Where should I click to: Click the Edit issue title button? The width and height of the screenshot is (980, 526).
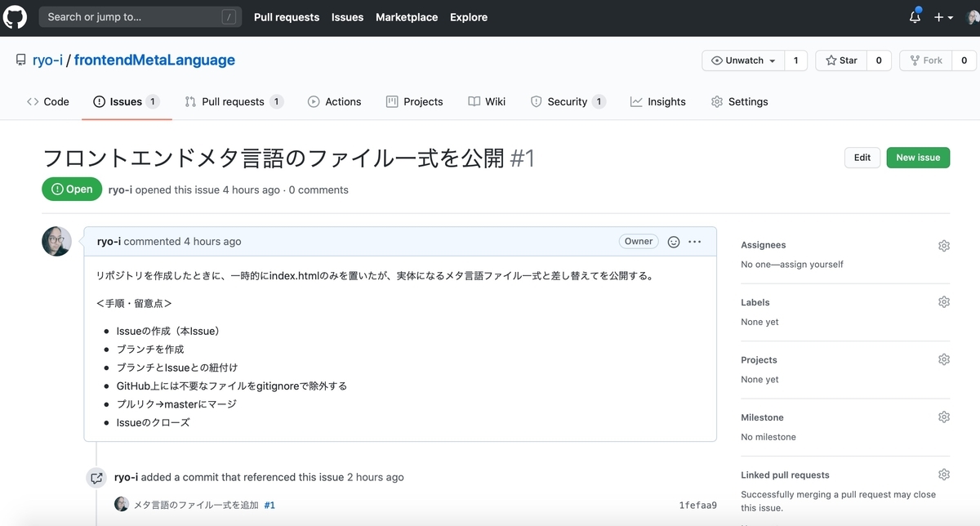(862, 158)
